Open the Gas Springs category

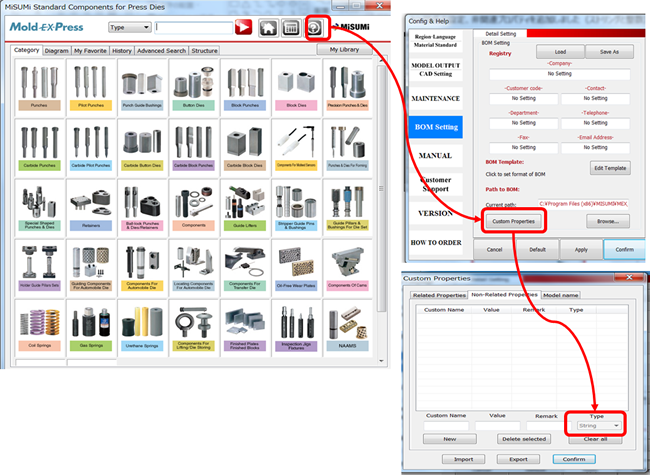[91, 328]
